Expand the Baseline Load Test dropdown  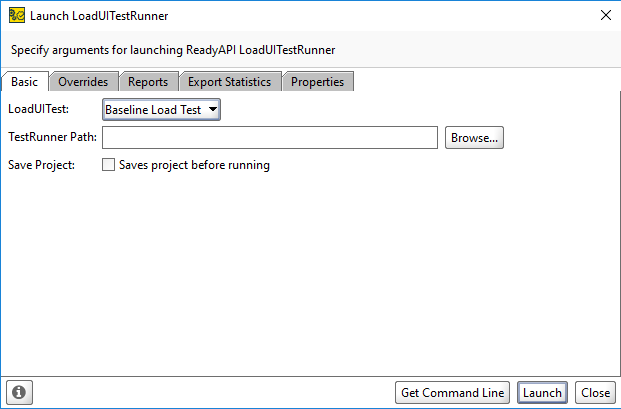point(161,109)
